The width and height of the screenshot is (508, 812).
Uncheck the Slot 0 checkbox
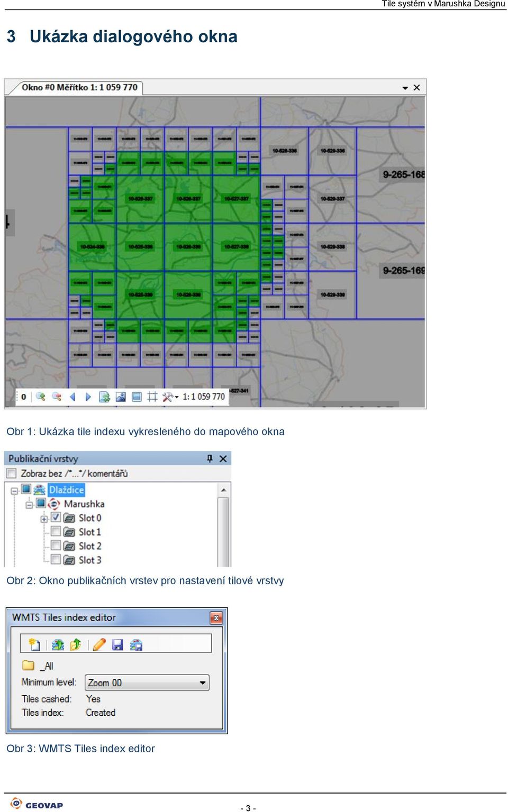click(x=56, y=517)
